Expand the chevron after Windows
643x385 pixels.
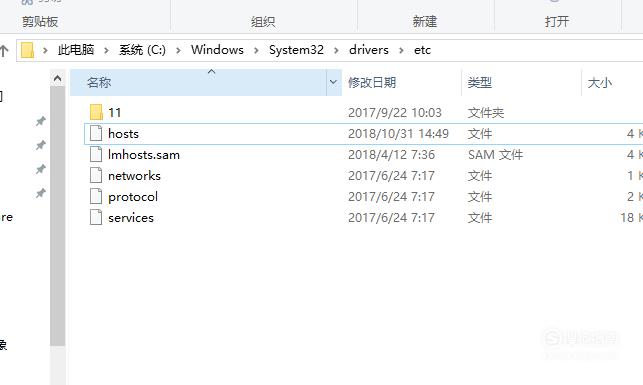tap(256, 50)
